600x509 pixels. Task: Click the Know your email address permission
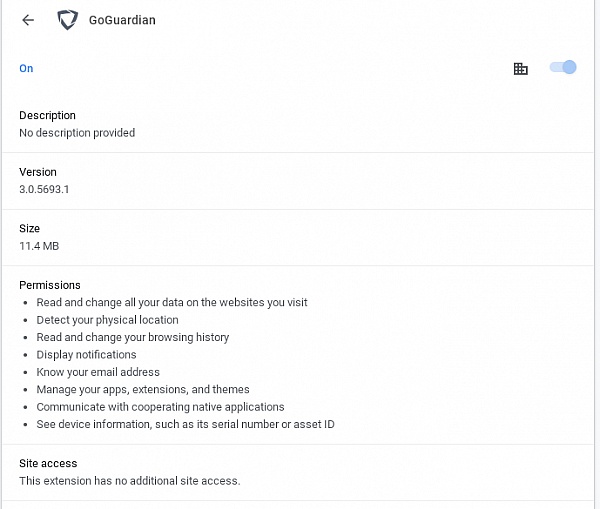98,372
